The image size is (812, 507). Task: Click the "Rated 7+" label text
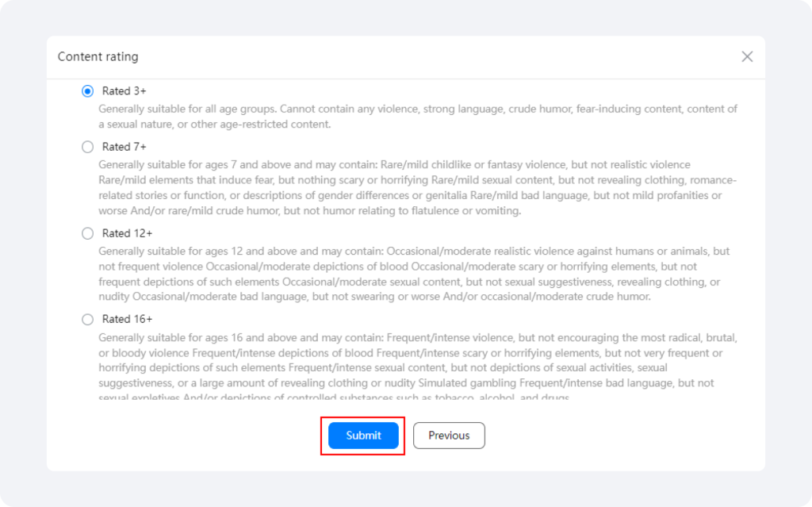(x=124, y=147)
